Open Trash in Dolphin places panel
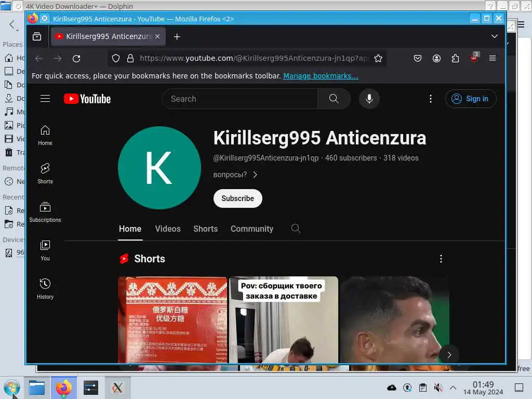This screenshot has width=532, height=399. (x=14, y=152)
